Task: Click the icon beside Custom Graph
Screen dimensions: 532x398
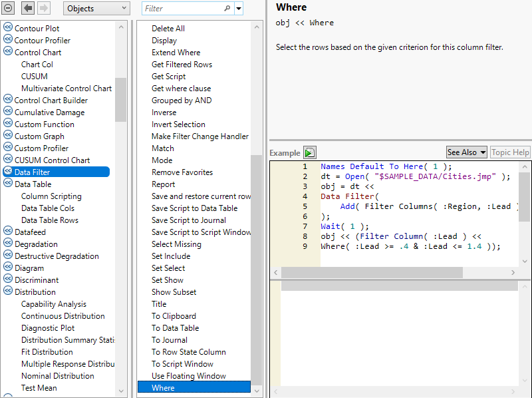Action: coord(8,135)
